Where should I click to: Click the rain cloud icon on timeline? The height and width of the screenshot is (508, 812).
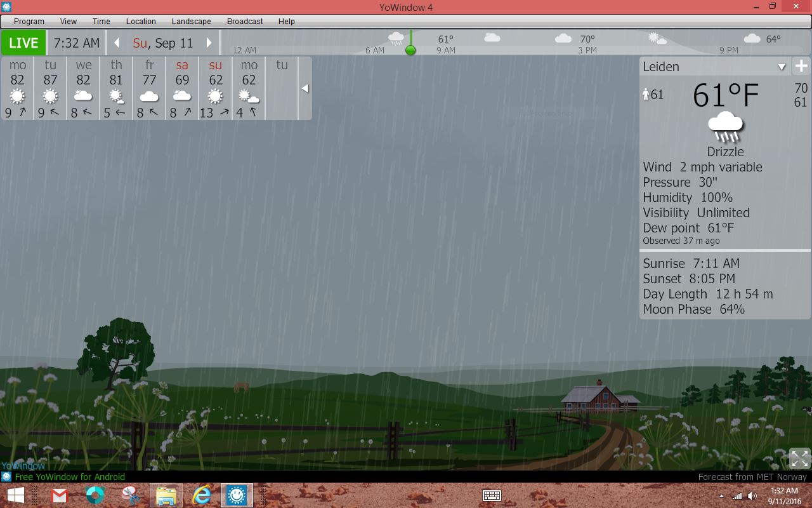coord(396,38)
